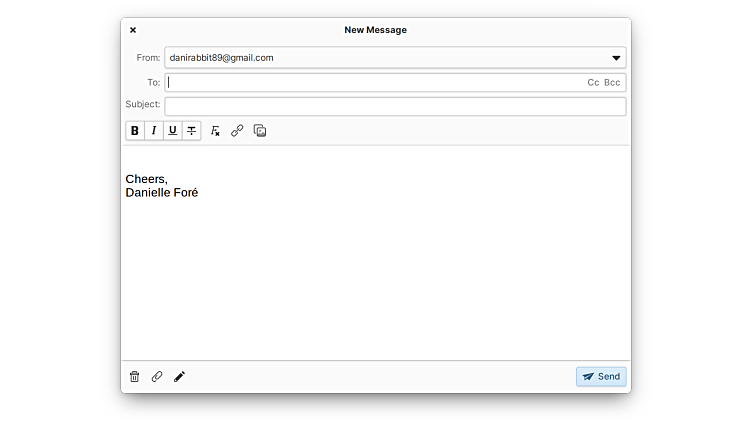Open the From account dropdown arrow

[x=616, y=58]
